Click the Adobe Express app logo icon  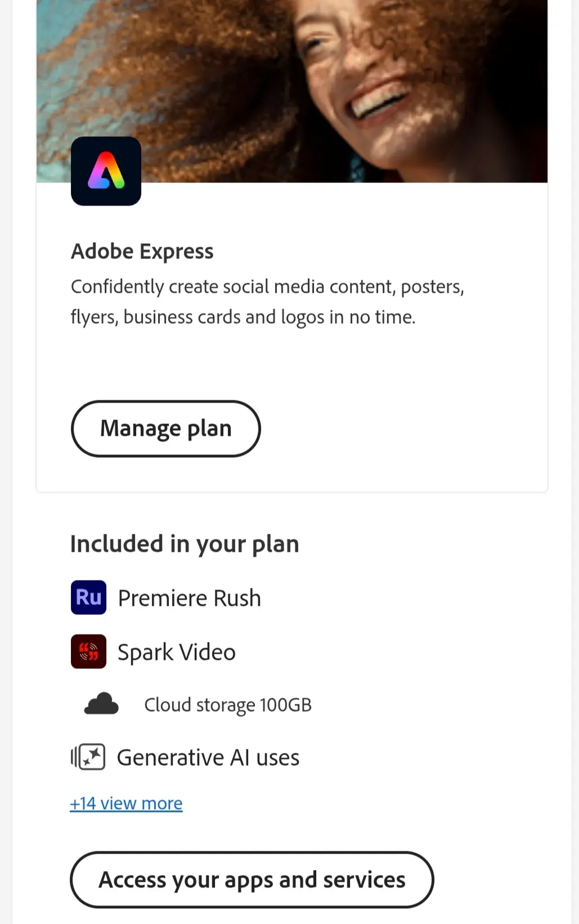tap(106, 171)
